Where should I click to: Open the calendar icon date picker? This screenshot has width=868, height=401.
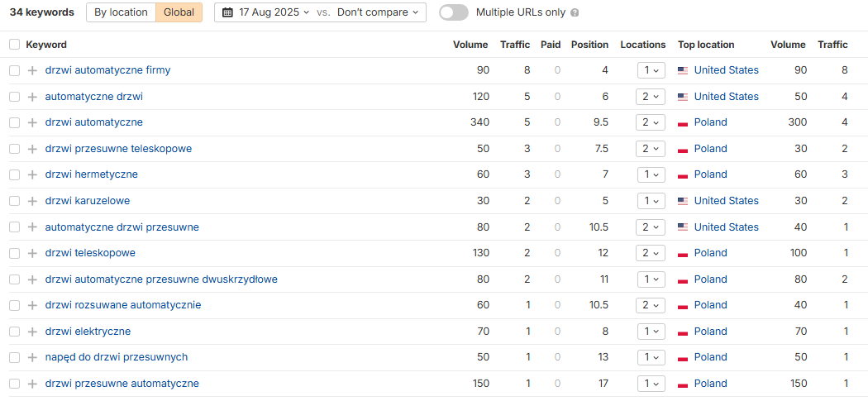pyautogui.click(x=227, y=12)
